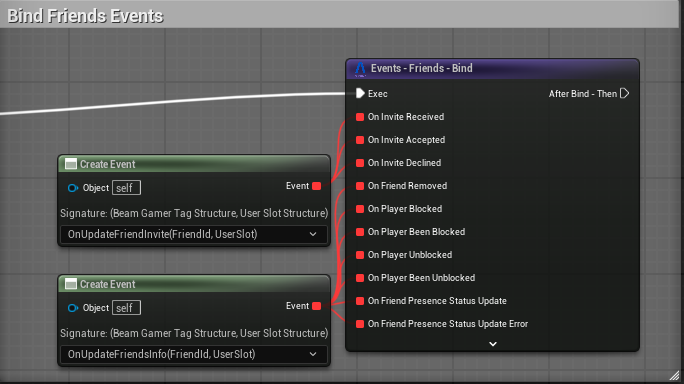The height and width of the screenshot is (384, 684).
Task: Select the On Invite Received delegate pin
Action: [360, 117]
